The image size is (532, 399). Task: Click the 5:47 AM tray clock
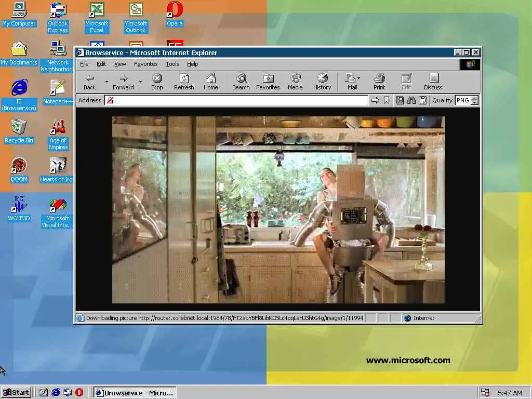coord(510,393)
